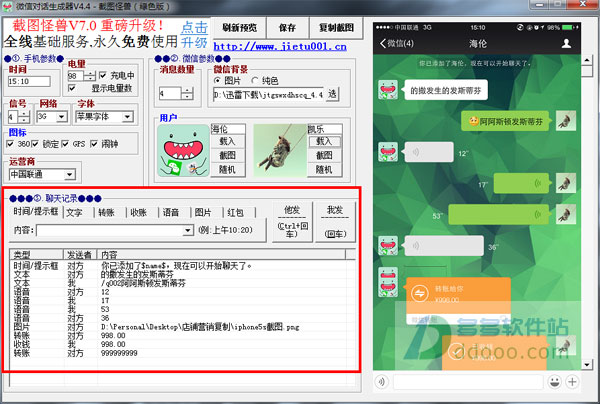Click the preview scrollbar up arrow
The height and width of the screenshot is (404, 600).
tap(587, 60)
